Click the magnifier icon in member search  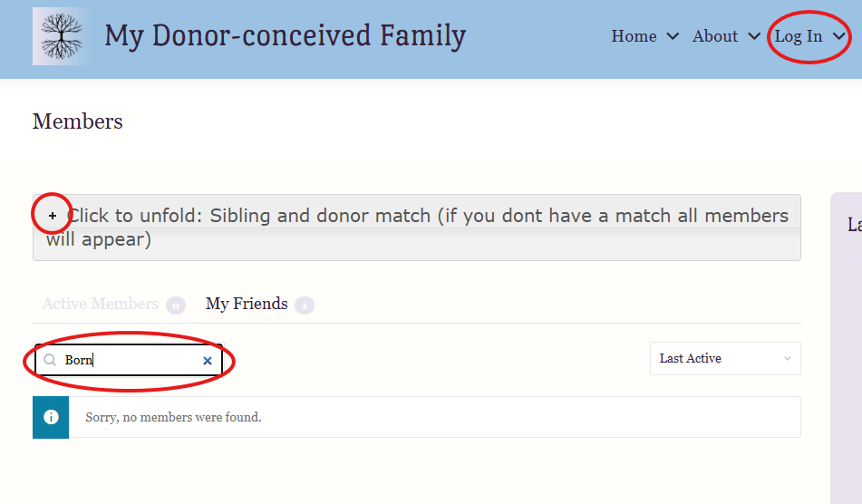51,360
